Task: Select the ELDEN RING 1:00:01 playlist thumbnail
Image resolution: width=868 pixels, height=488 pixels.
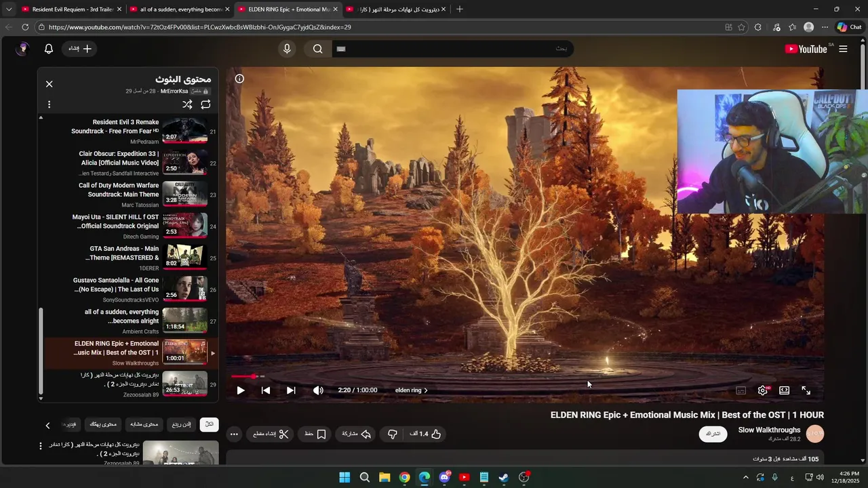Action: (x=184, y=352)
